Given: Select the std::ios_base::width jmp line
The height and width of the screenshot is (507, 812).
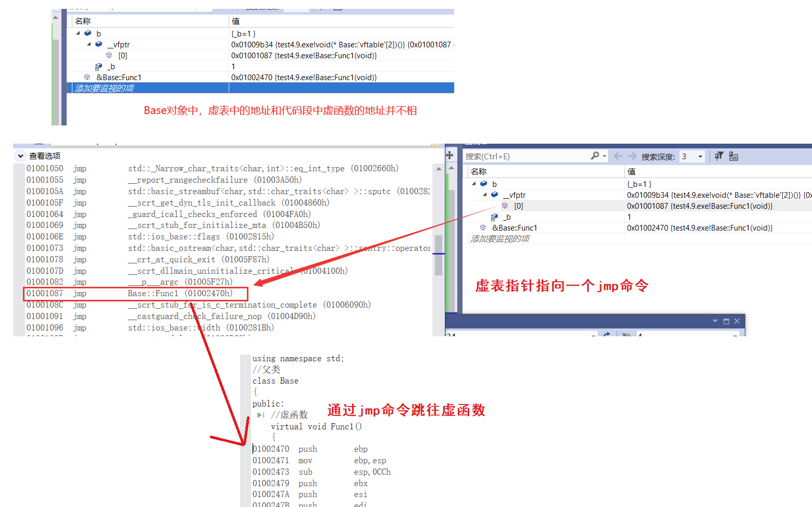Looking at the screenshot, I should 151,328.
